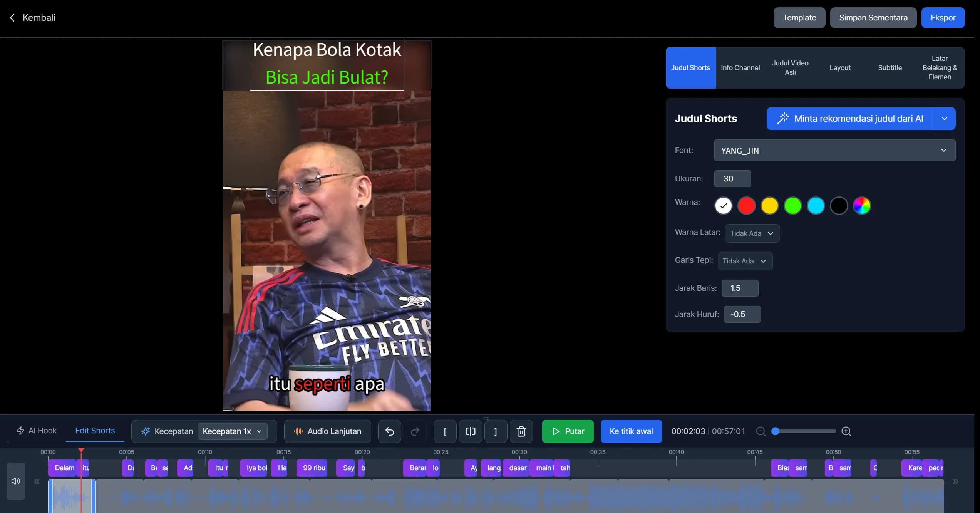The width and height of the screenshot is (980, 513).
Task: Click the trash delete icon
Action: click(521, 431)
